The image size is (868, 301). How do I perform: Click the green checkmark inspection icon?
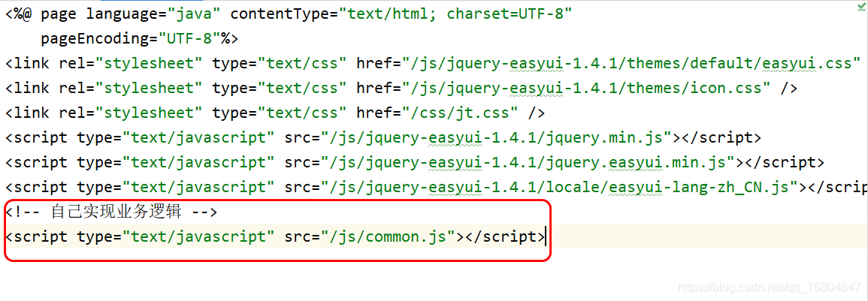(x=860, y=7)
